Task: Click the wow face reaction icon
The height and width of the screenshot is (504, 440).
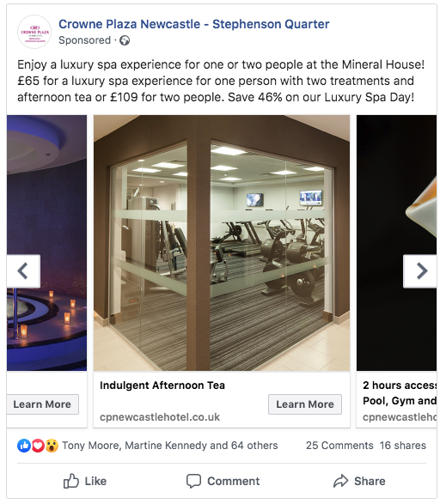Action: [52, 446]
